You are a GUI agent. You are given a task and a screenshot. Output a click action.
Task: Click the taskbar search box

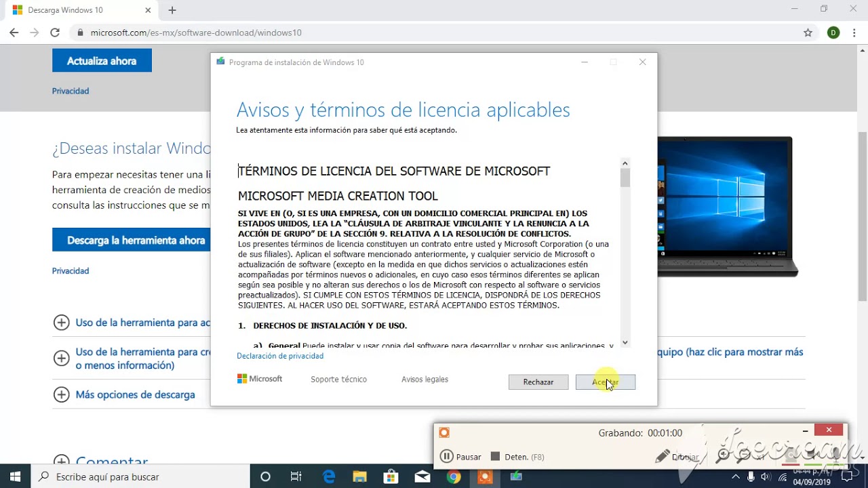point(140,476)
